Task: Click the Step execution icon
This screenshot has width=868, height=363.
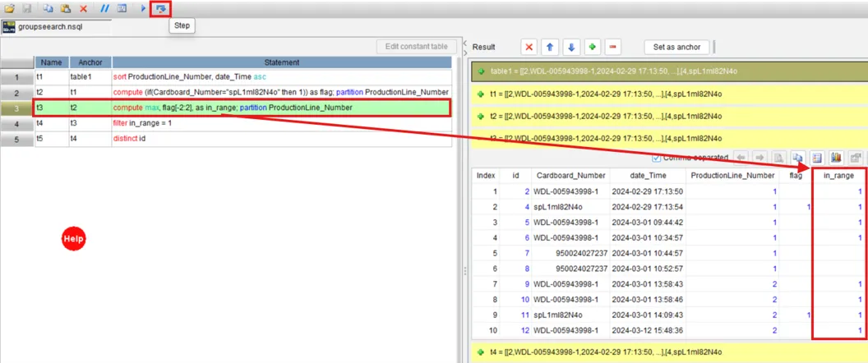Action: point(161,8)
